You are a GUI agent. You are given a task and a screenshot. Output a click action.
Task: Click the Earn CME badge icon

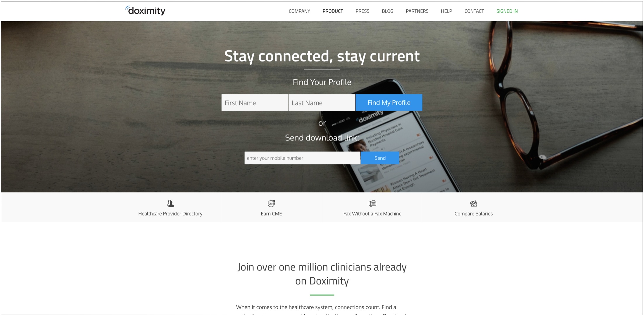(x=271, y=203)
